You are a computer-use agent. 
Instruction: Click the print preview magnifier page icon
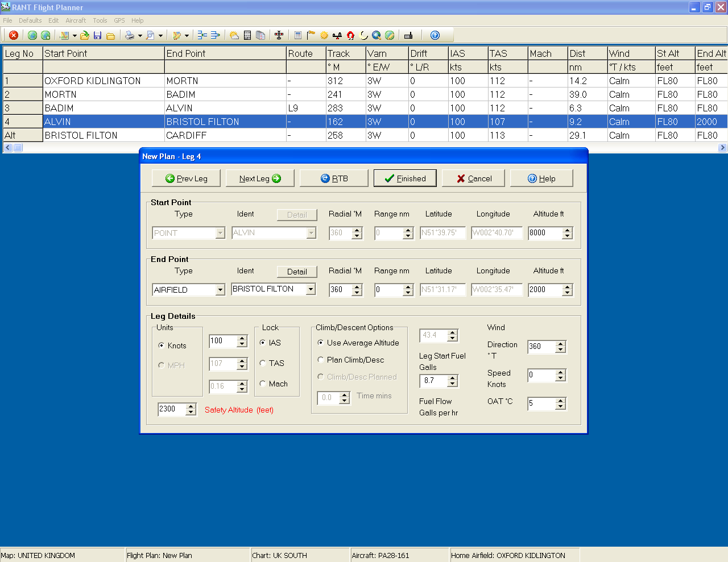tap(150, 35)
